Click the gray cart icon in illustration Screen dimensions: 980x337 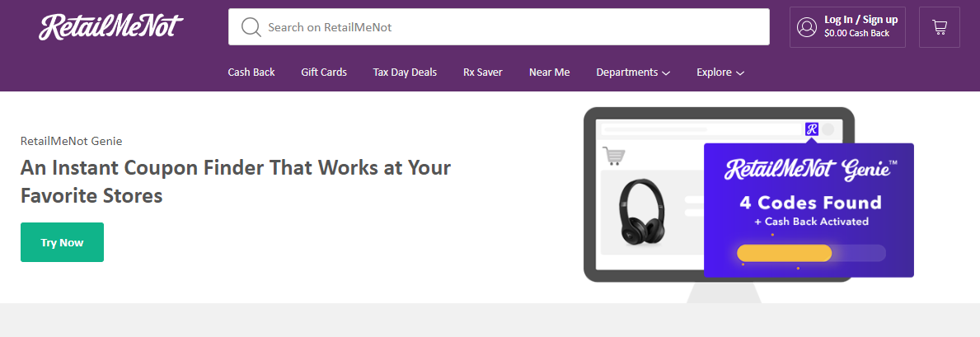(x=614, y=156)
